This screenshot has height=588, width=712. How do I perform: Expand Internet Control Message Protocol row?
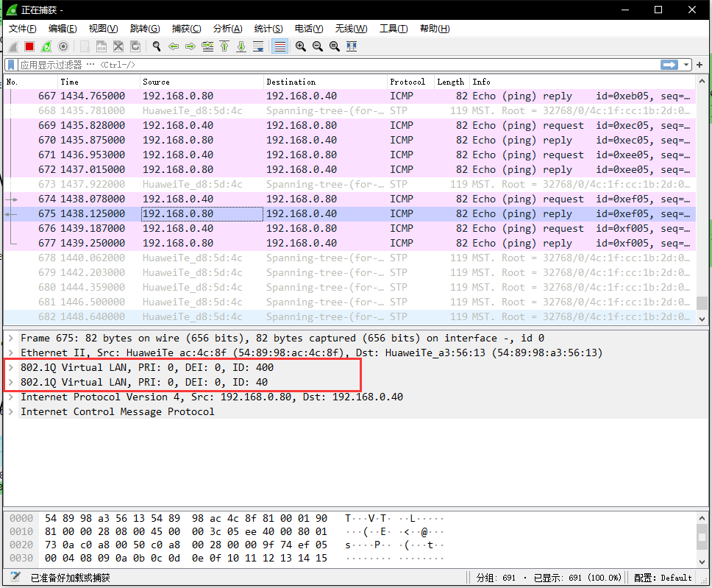(10, 411)
